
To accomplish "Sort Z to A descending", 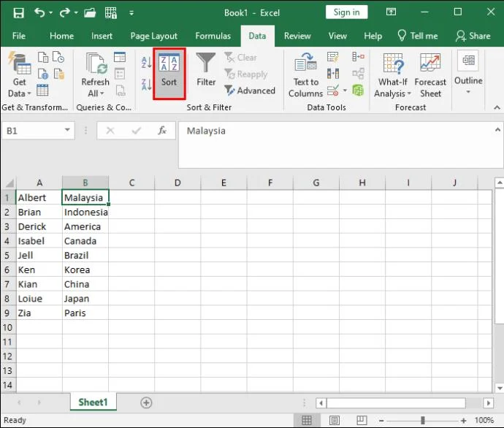I will click(146, 85).
